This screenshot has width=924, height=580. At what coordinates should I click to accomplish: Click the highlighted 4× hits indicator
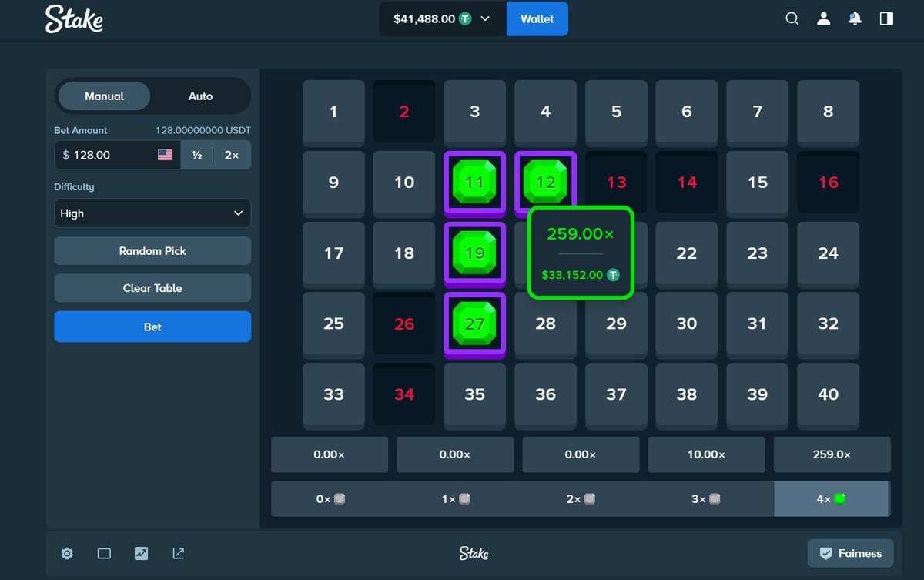[x=832, y=499]
